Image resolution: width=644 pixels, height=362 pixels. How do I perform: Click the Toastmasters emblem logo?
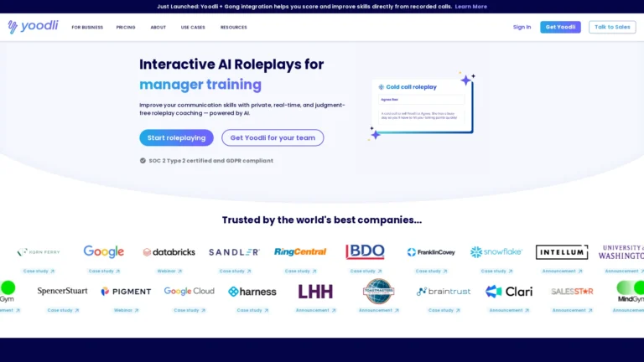(x=378, y=291)
